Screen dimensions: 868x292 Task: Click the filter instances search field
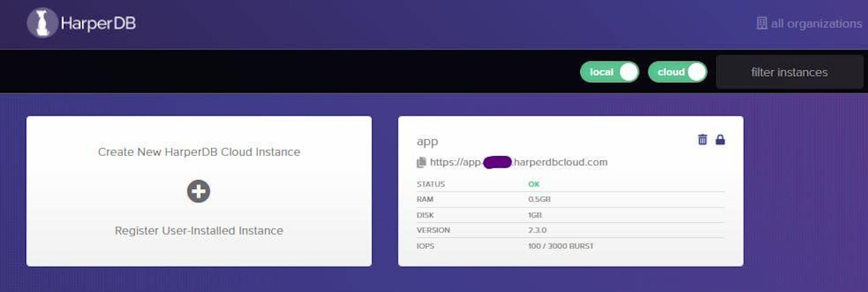click(789, 72)
